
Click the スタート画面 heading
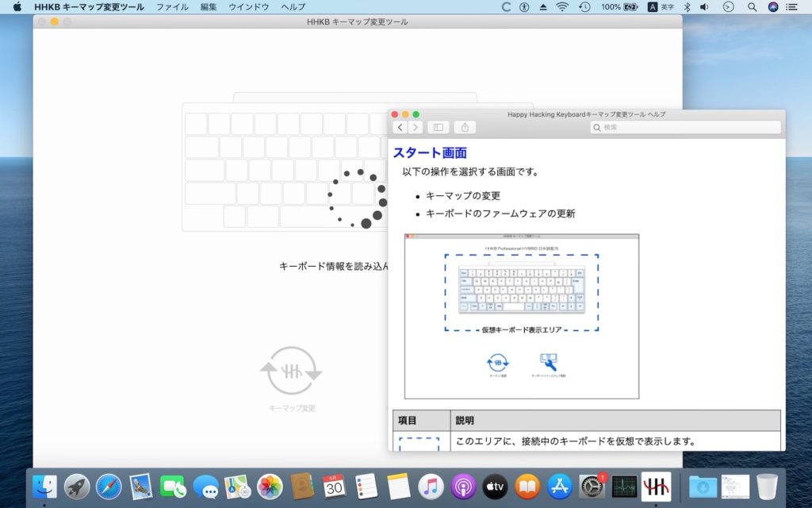point(430,152)
